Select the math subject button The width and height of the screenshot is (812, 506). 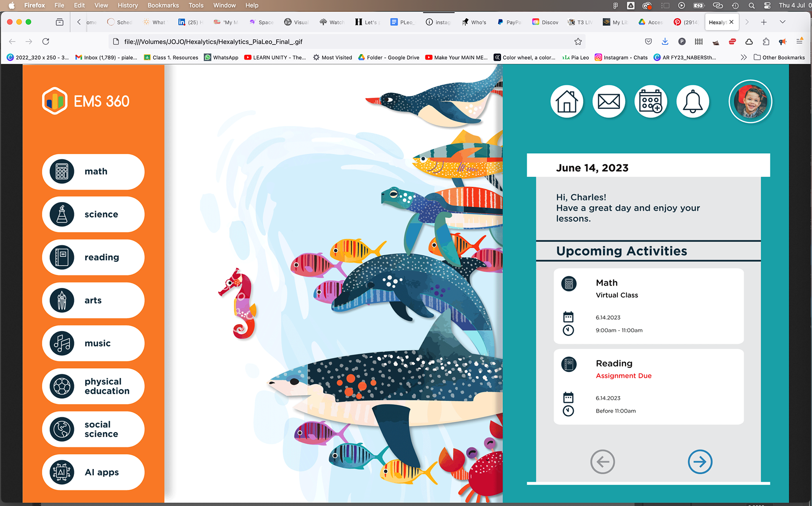(93, 172)
